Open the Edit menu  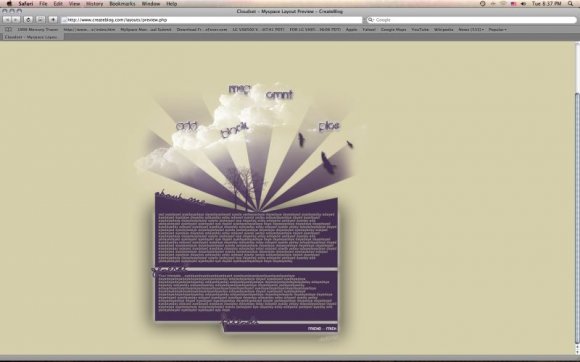pyautogui.click(x=58, y=4)
